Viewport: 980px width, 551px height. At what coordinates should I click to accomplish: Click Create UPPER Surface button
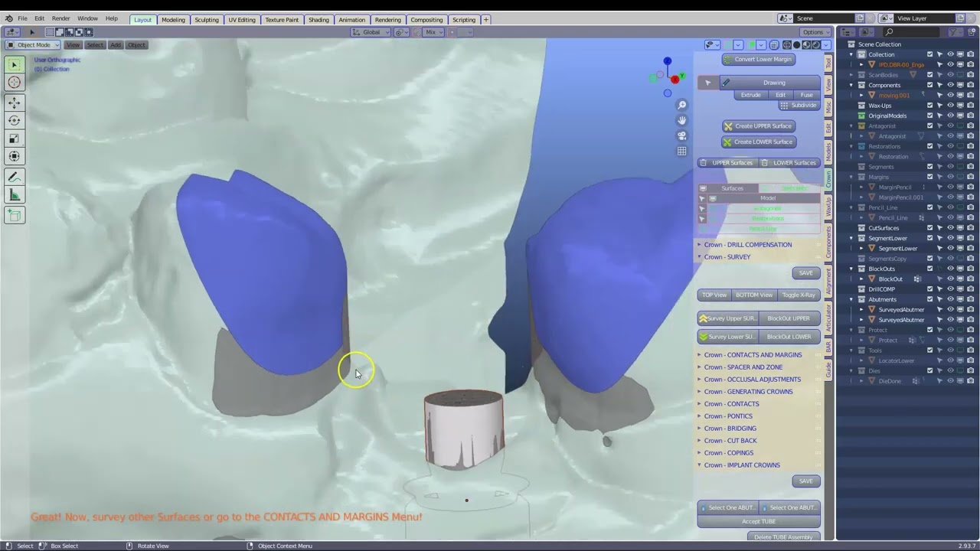click(758, 126)
